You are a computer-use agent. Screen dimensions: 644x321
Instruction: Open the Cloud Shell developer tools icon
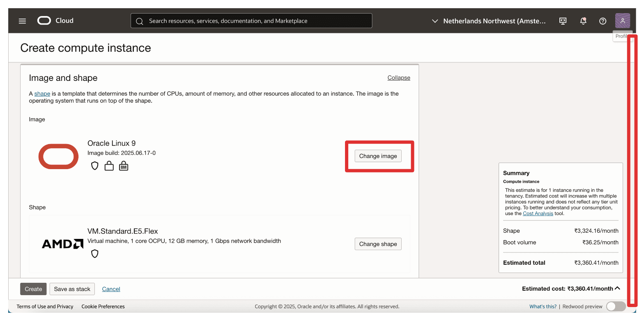(563, 21)
